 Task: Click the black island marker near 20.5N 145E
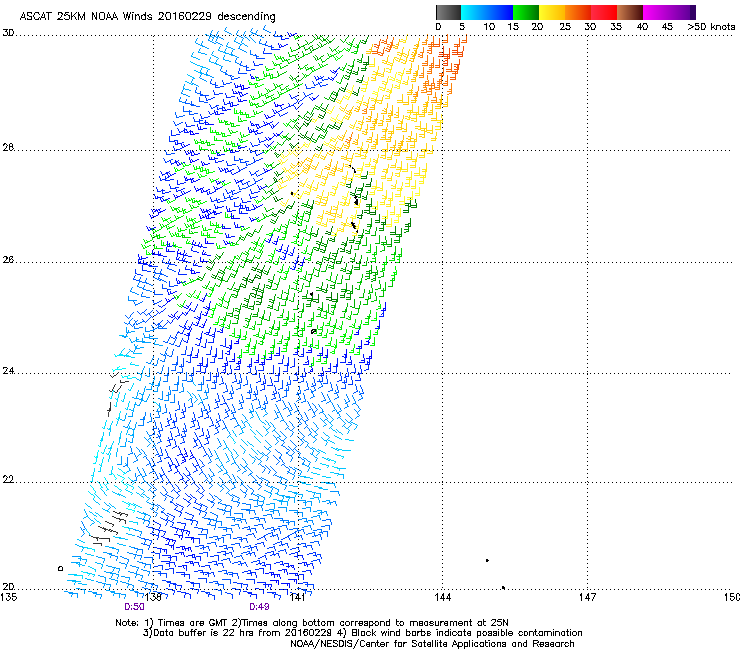(x=487, y=560)
